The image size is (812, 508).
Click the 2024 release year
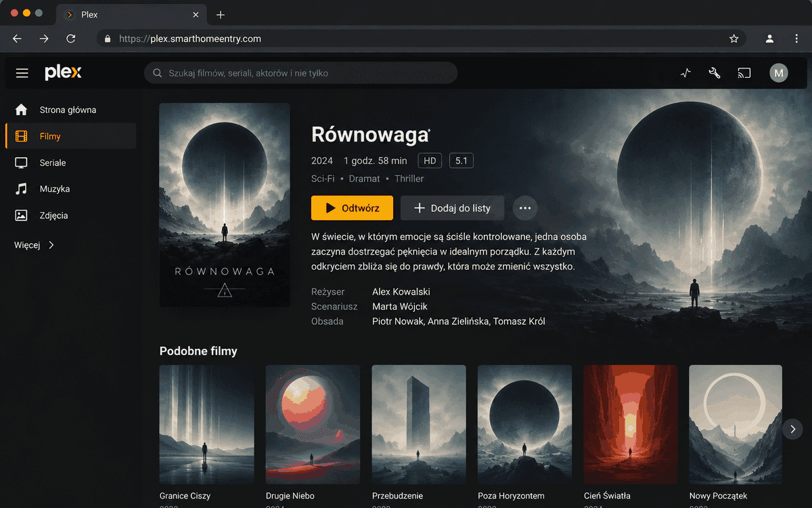tap(322, 161)
